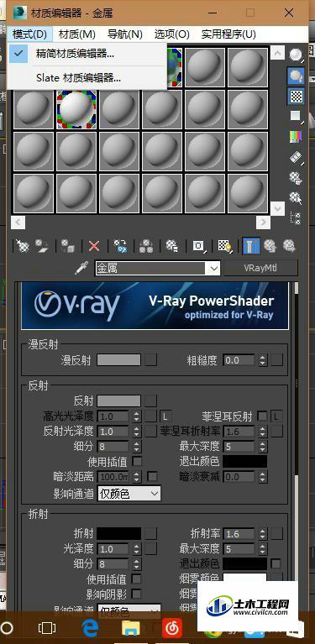Click the Make Unique icon
This screenshot has height=644, width=315.
pos(146,246)
